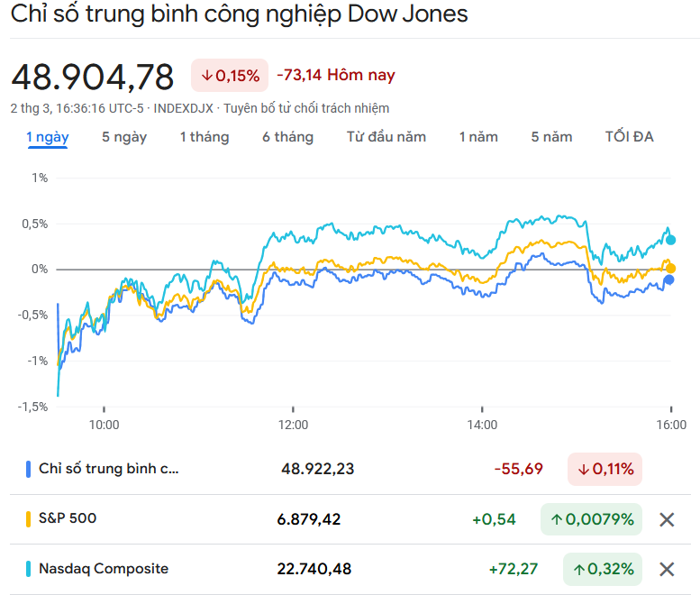This screenshot has height=595, width=700.
Task: Remove Nasdaq Composite comparison with X icon
Action: [x=667, y=569]
